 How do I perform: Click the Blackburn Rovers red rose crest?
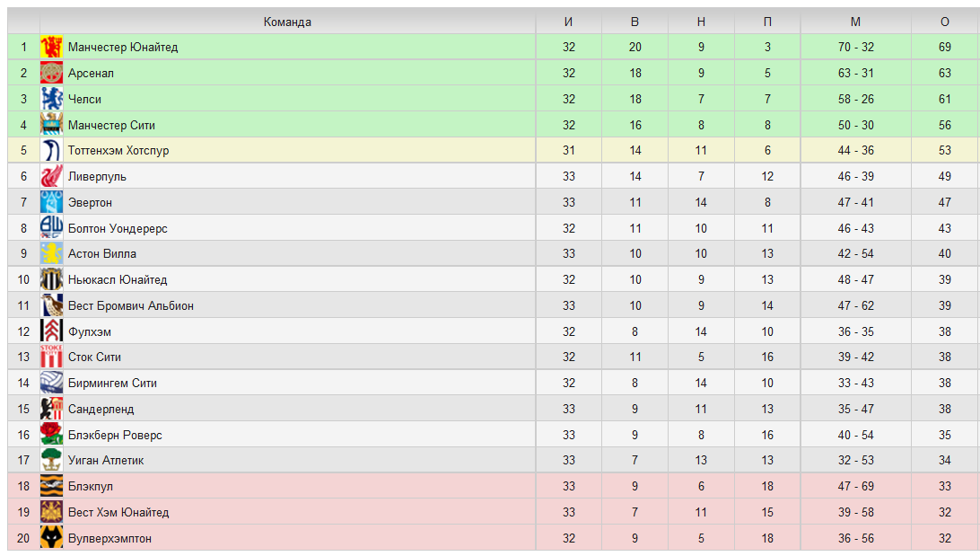(x=51, y=435)
